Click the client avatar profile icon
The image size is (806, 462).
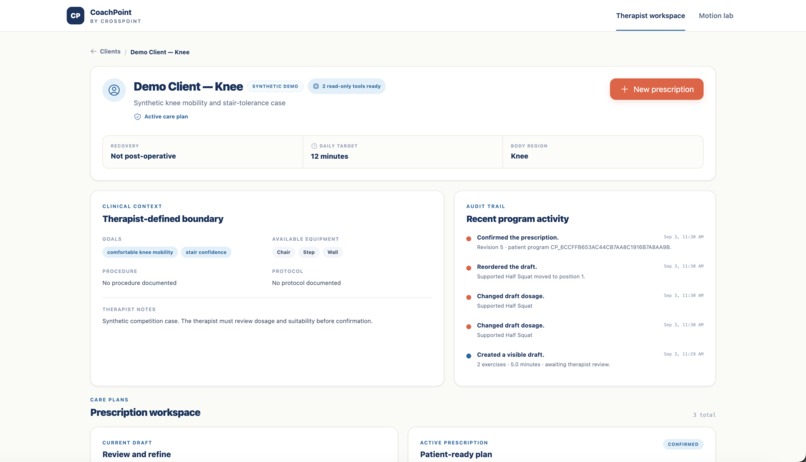(114, 90)
